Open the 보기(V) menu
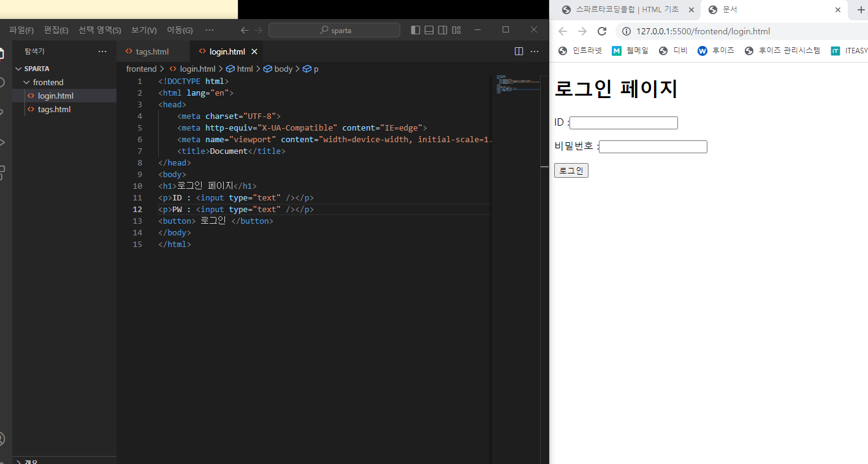The image size is (868, 464). [144, 30]
